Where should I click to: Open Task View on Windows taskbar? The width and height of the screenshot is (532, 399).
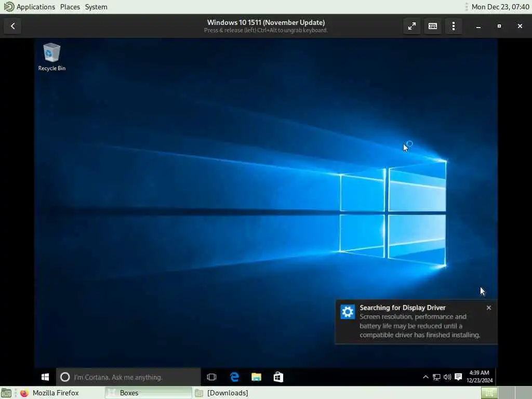pos(211,377)
